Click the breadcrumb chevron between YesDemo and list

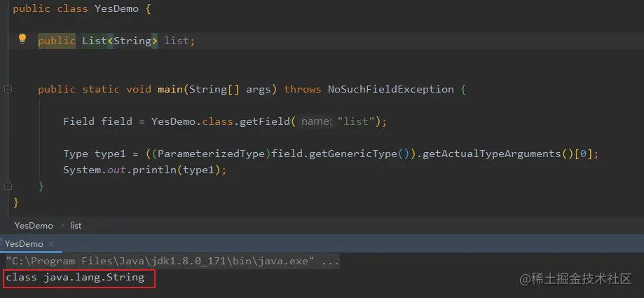pyautogui.click(x=62, y=226)
